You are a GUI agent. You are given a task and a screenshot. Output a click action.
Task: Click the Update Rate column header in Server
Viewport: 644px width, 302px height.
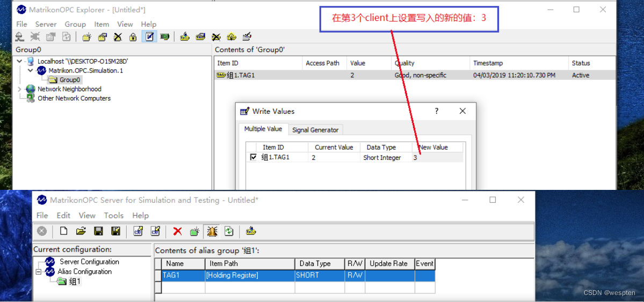point(390,263)
